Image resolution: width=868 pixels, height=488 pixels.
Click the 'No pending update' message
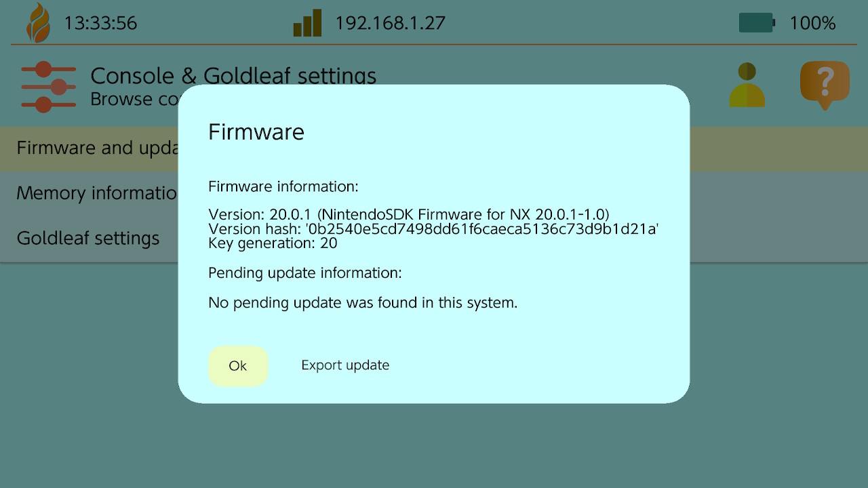click(363, 303)
